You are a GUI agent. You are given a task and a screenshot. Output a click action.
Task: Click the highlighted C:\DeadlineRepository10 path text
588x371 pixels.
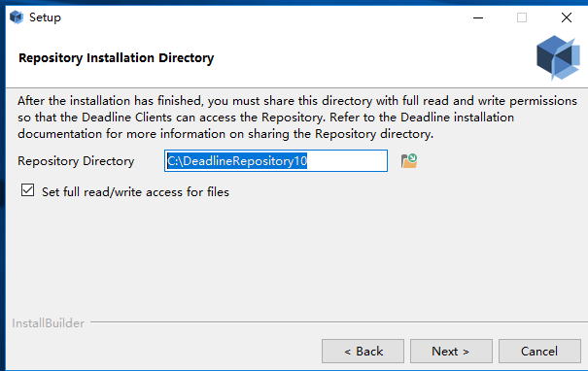(x=237, y=161)
